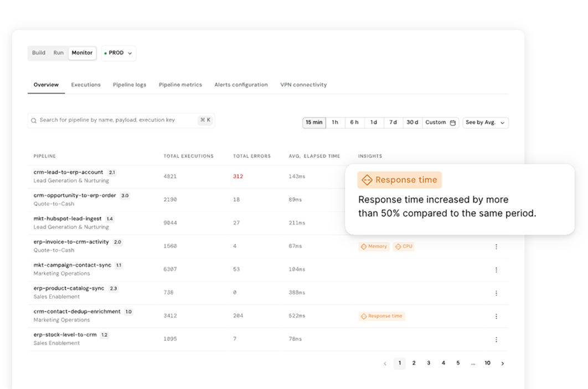Open the Alerts configuration tab
588x389 pixels.
[241, 85]
